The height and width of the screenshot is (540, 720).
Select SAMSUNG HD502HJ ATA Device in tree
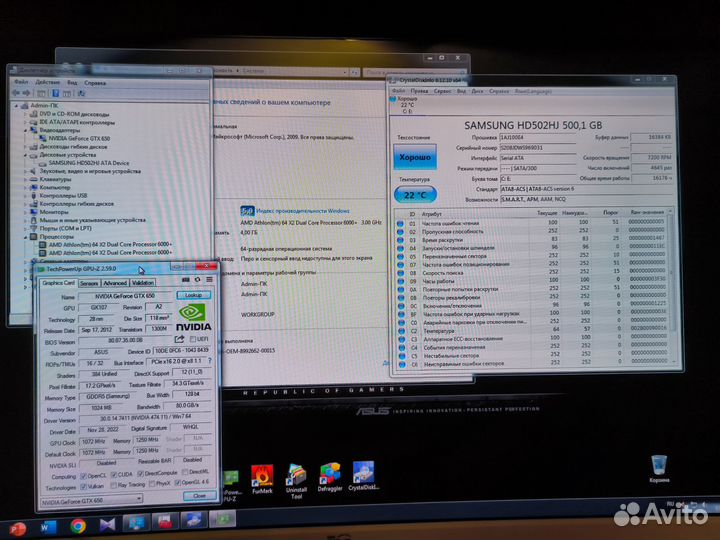click(x=89, y=163)
